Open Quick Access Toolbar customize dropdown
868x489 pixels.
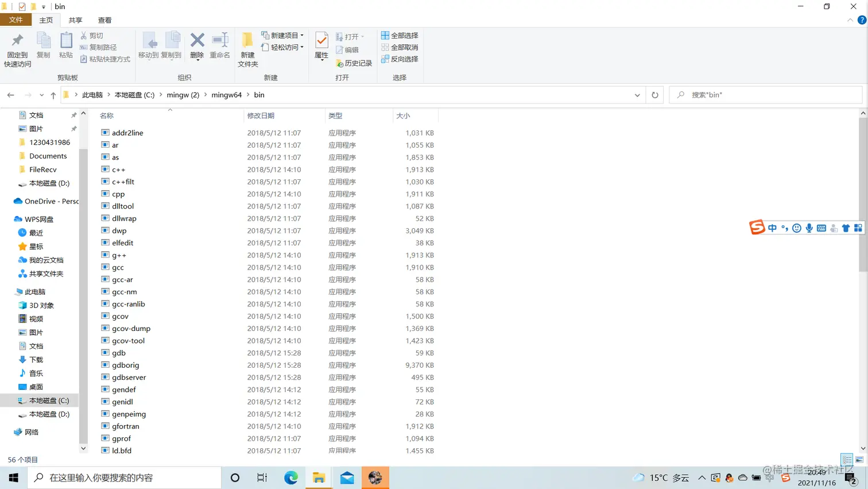[x=44, y=7]
